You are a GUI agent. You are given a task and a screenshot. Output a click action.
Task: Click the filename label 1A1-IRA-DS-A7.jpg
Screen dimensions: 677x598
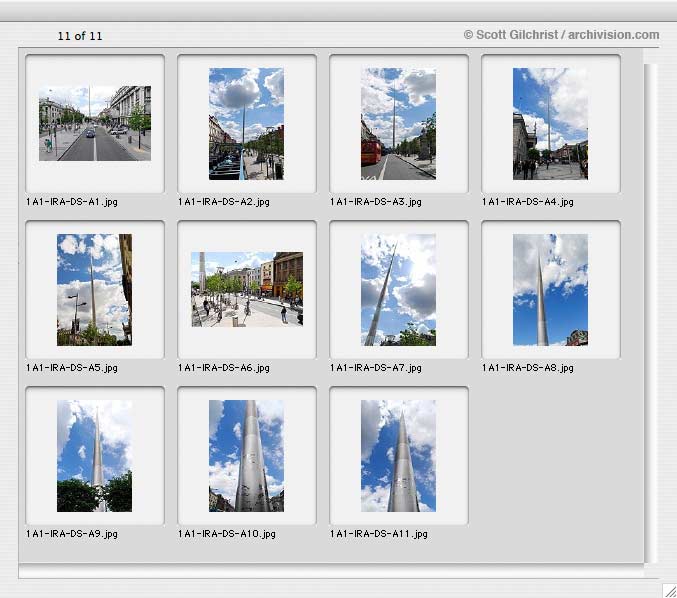(376, 368)
